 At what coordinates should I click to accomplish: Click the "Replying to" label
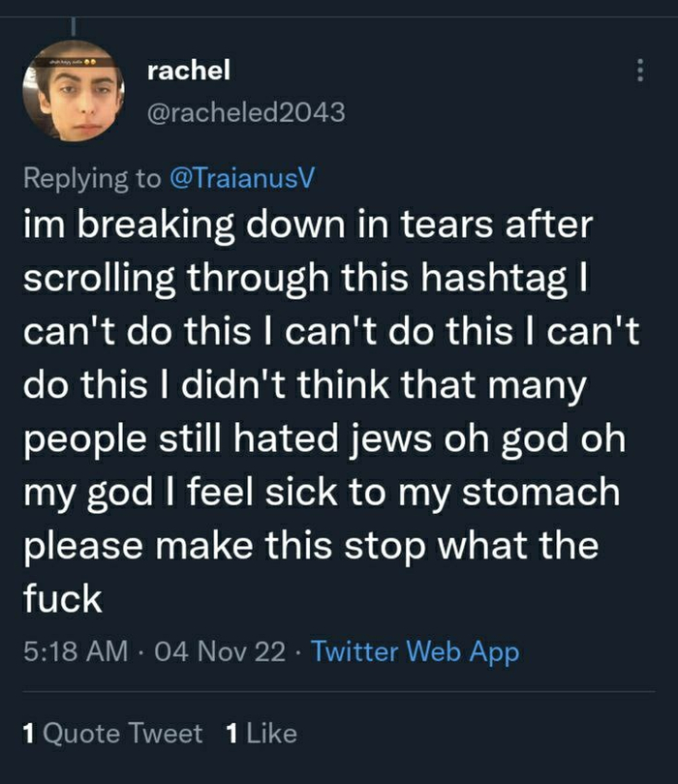pos(92,177)
